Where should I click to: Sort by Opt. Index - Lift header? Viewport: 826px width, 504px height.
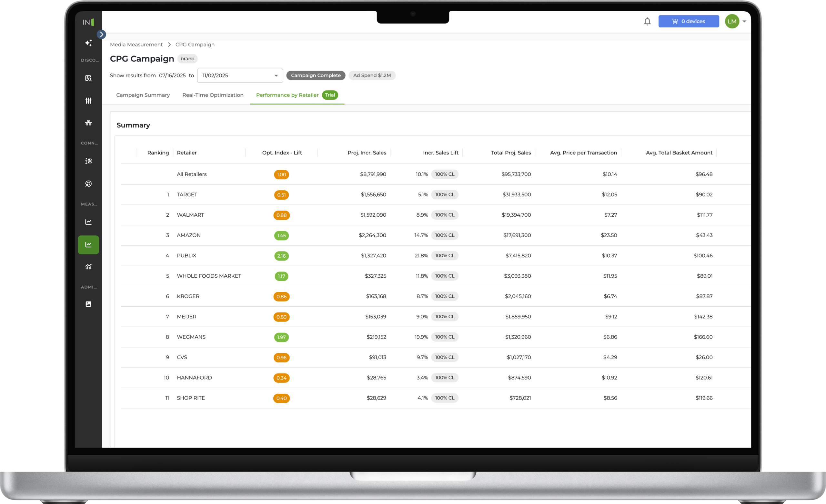click(x=282, y=153)
